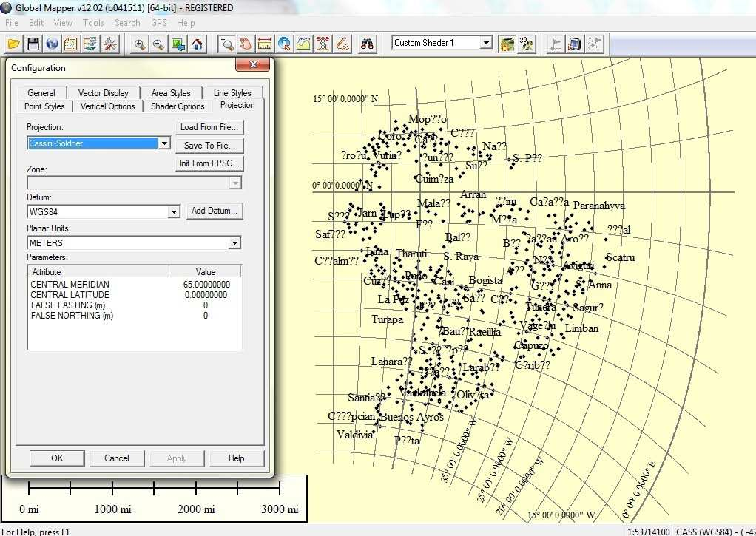Click the Open Data File folder icon
The width and height of the screenshot is (756, 536).
pyautogui.click(x=14, y=44)
